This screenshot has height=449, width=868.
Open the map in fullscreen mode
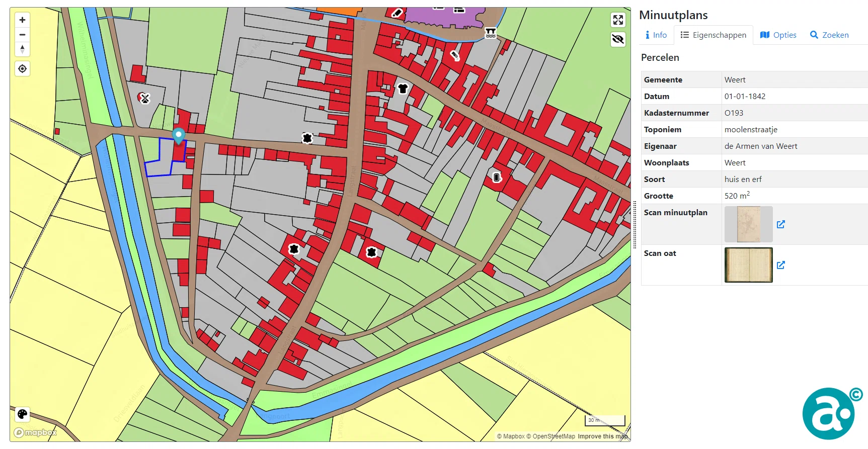pyautogui.click(x=618, y=20)
